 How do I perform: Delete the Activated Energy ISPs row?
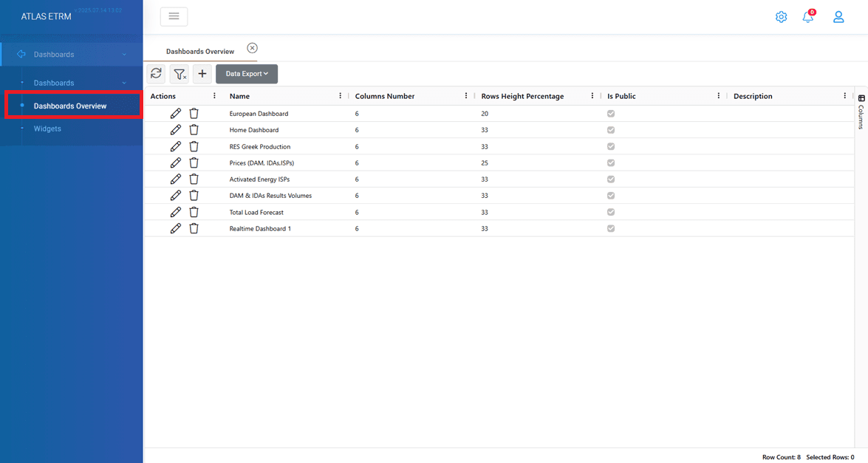[194, 179]
